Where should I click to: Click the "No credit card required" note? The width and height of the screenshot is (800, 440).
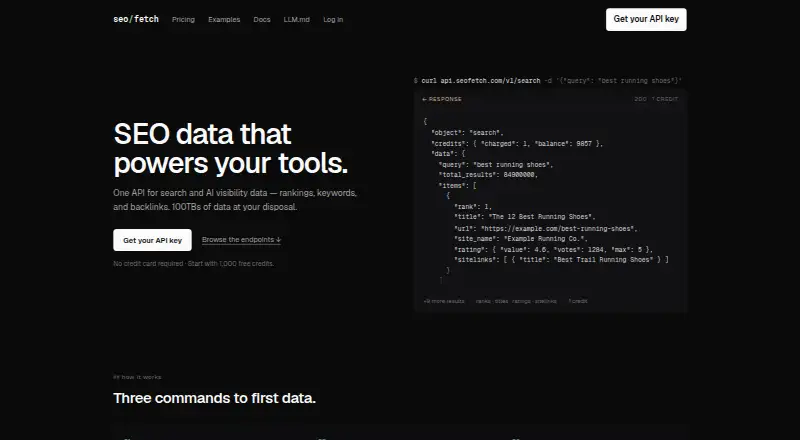193,264
